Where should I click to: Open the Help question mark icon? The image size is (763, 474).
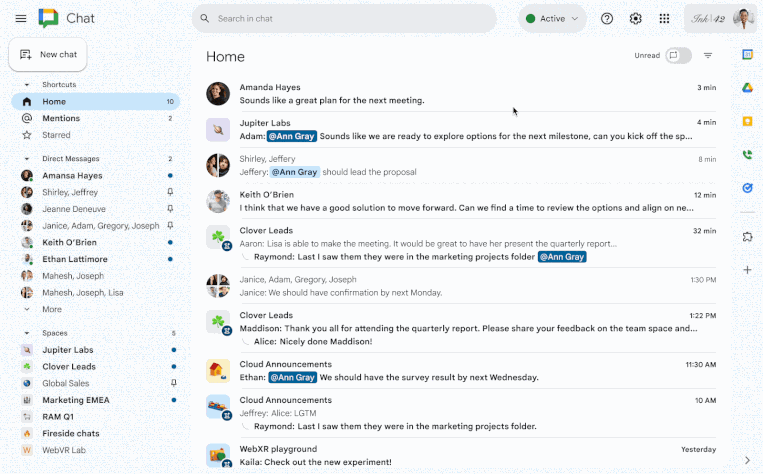tap(607, 18)
